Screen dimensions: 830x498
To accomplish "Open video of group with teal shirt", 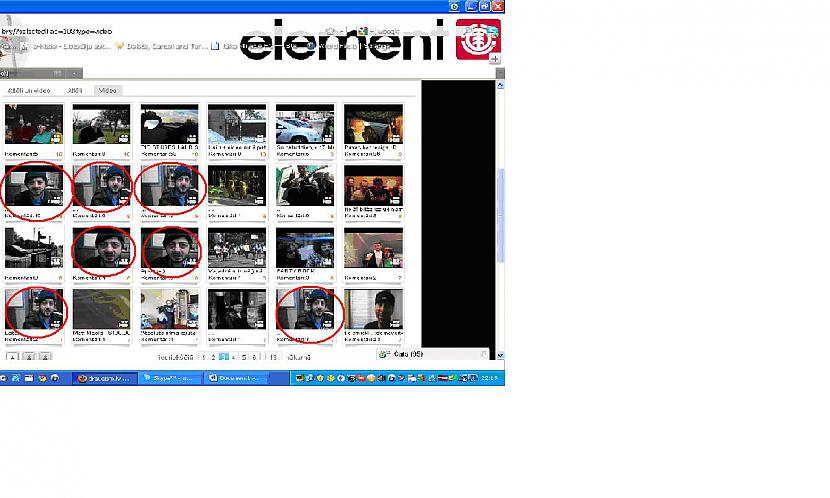I will (34, 124).
